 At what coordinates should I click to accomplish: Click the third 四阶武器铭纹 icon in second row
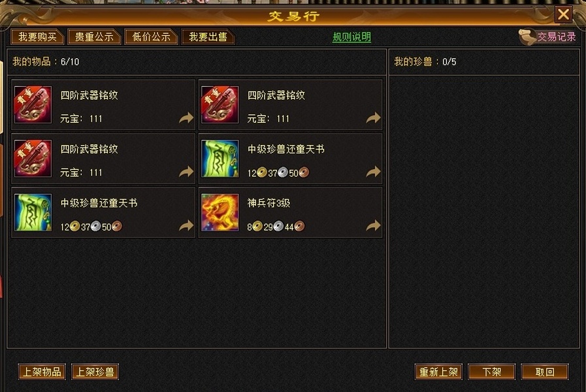coord(33,159)
